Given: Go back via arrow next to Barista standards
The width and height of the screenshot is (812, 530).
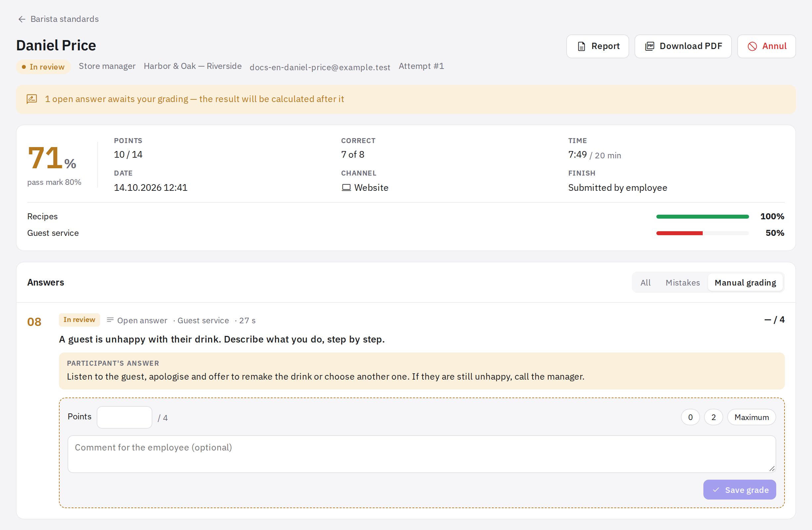Looking at the screenshot, I should click(22, 19).
